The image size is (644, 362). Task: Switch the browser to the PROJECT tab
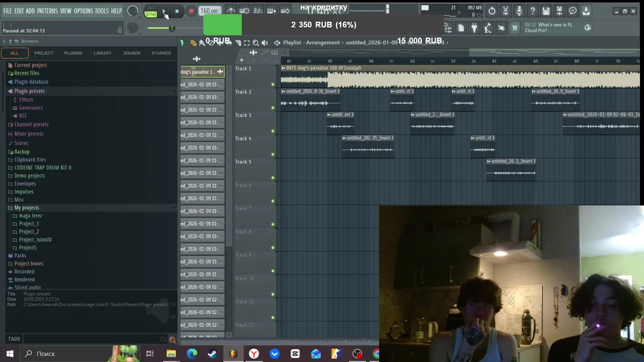coord(44,53)
